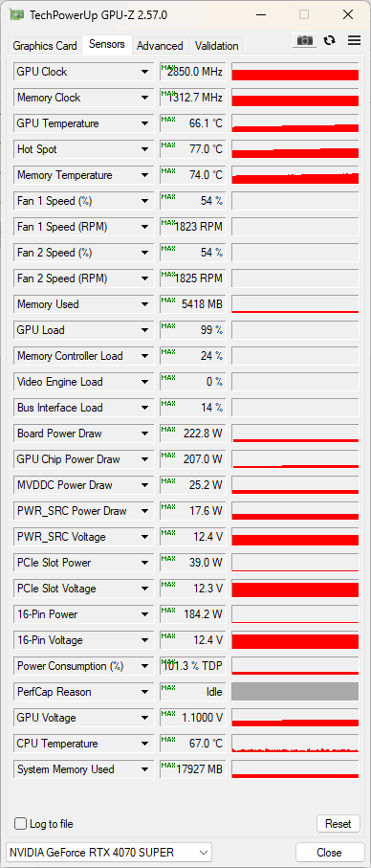
Task: Open the PWR_SRC Voltage dropdown
Action: (x=144, y=537)
